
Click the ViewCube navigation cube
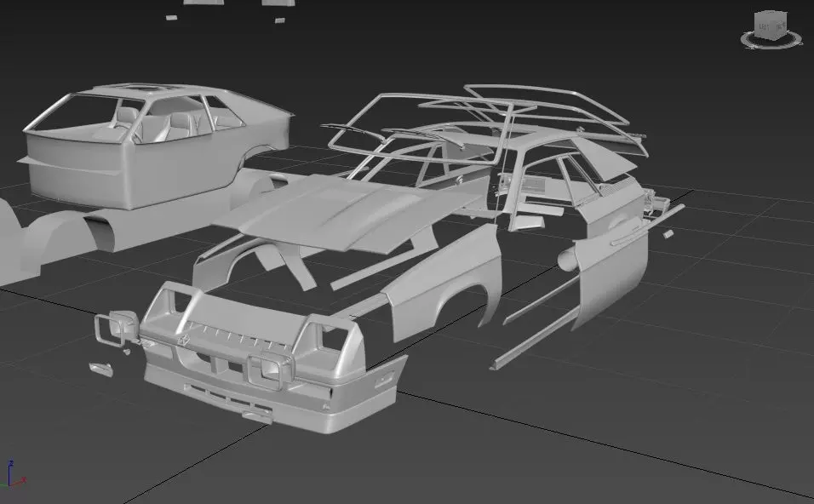coord(771,25)
